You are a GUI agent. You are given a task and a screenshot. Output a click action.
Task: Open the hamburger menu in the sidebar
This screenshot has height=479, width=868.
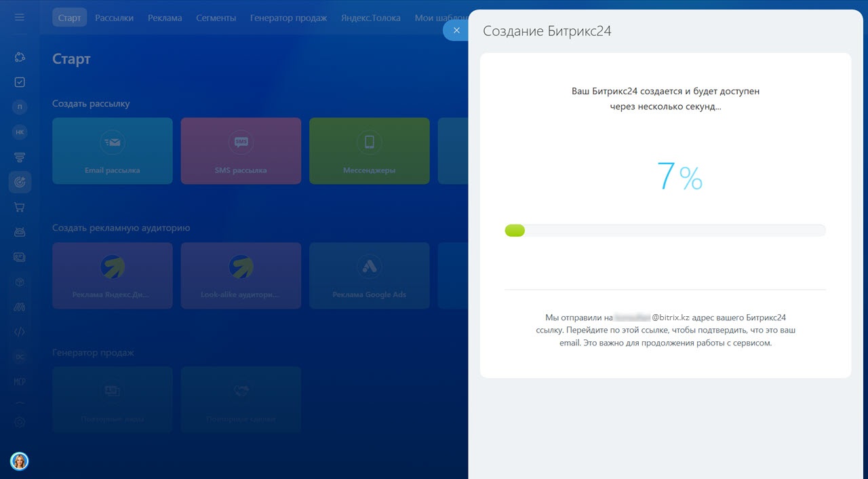pos(20,17)
